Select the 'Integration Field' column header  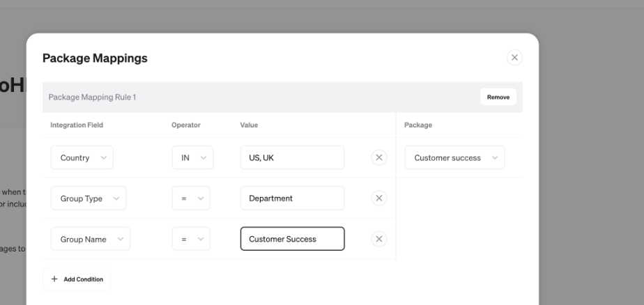coord(77,125)
